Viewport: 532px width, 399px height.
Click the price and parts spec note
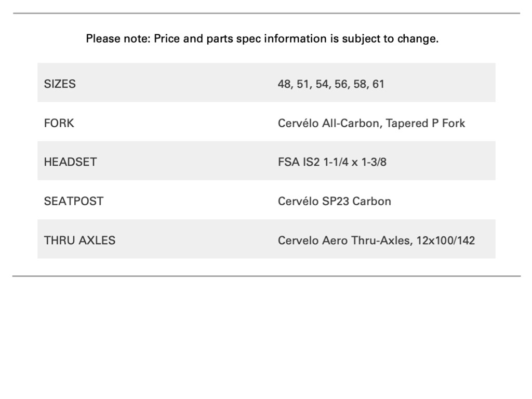pos(262,38)
